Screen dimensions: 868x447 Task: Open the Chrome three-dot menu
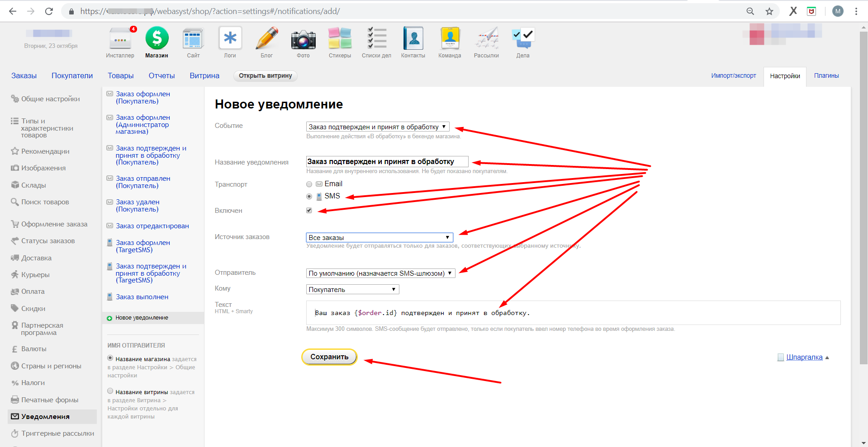(856, 11)
